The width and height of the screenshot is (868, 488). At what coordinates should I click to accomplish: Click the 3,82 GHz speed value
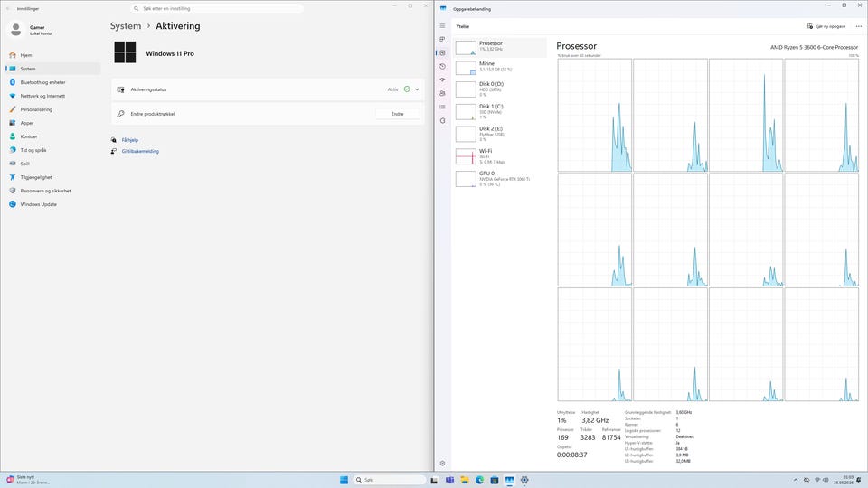[595, 420]
